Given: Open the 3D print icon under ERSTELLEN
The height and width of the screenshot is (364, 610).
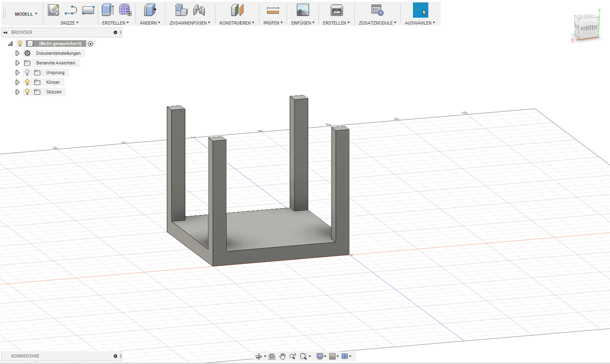Looking at the screenshot, I should coord(336,10).
